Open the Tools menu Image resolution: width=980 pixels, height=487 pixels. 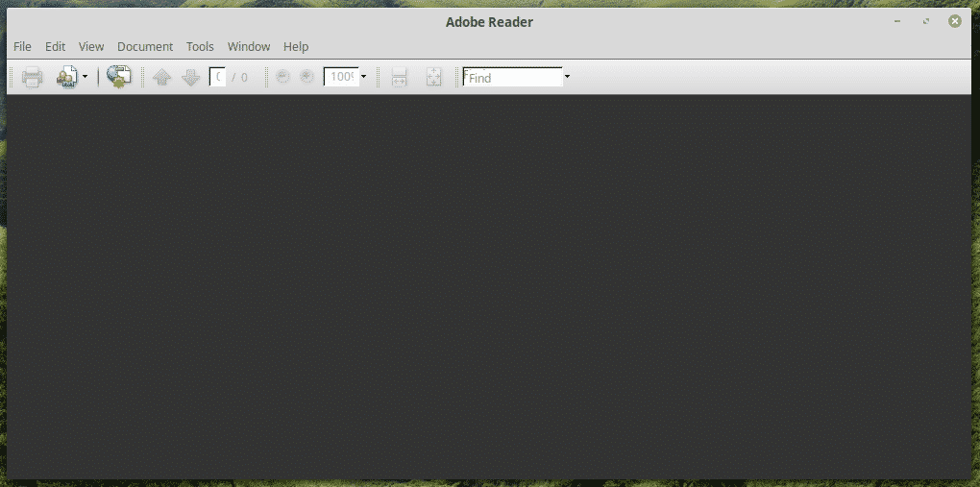[200, 46]
